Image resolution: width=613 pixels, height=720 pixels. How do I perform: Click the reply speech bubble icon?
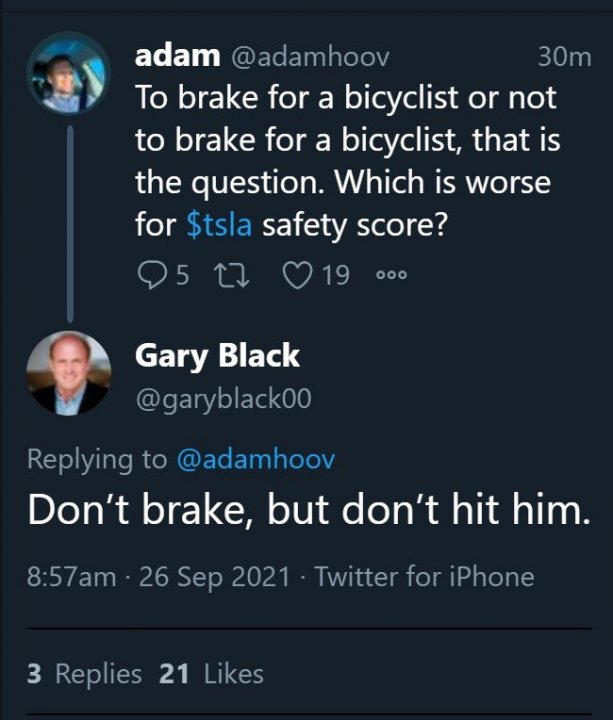pyautogui.click(x=152, y=274)
